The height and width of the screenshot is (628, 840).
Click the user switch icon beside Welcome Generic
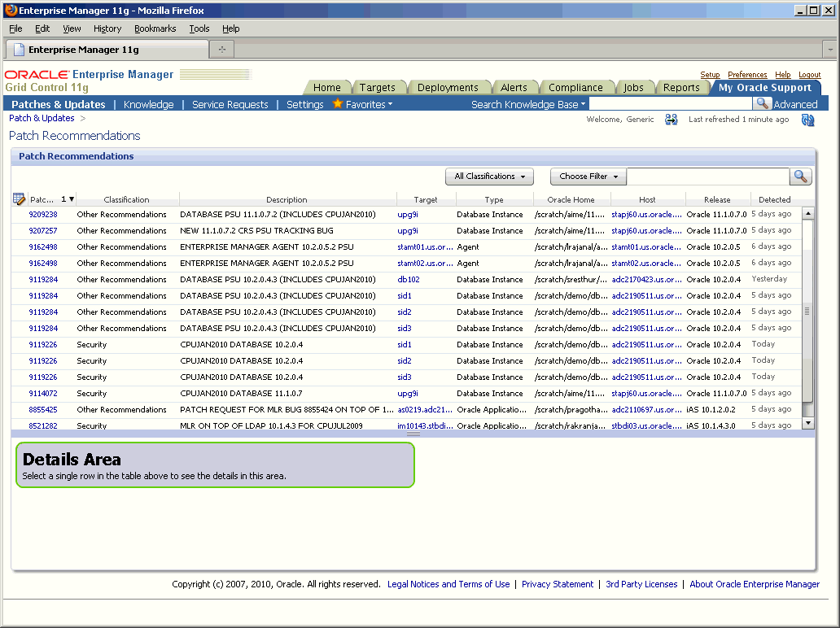point(671,120)
